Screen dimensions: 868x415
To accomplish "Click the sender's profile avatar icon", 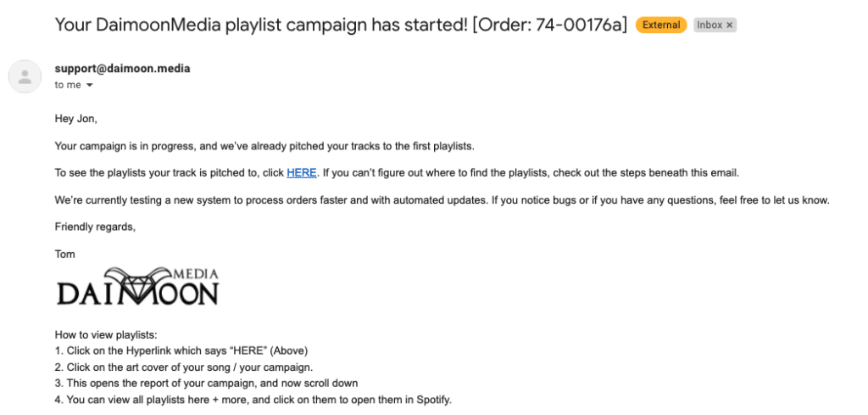I will click(x=25, y=76).
